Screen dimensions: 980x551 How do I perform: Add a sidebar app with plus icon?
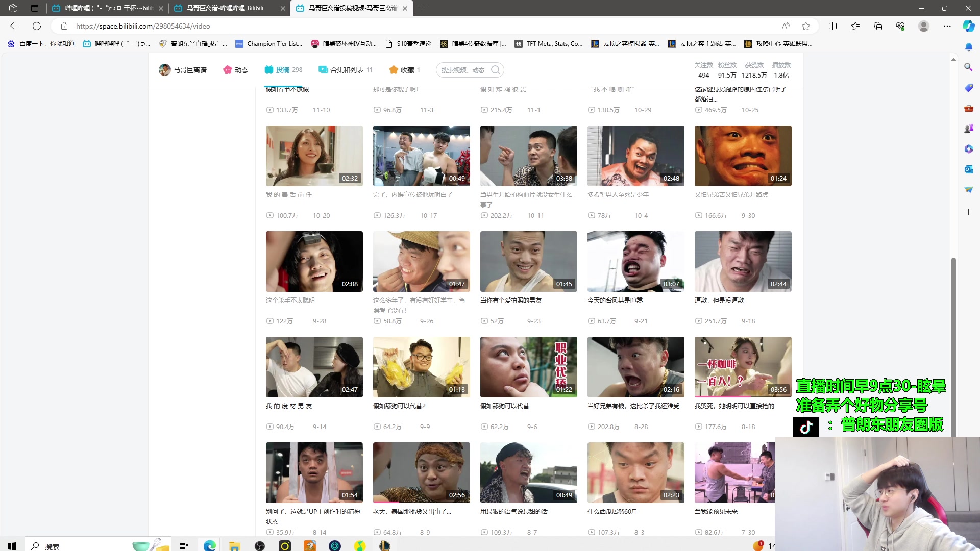point(968,212)
